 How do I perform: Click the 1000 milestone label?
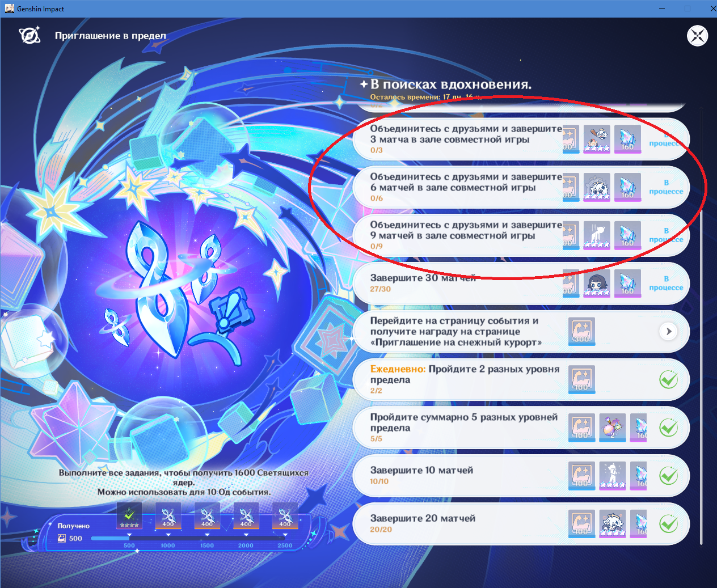(168, 545)
